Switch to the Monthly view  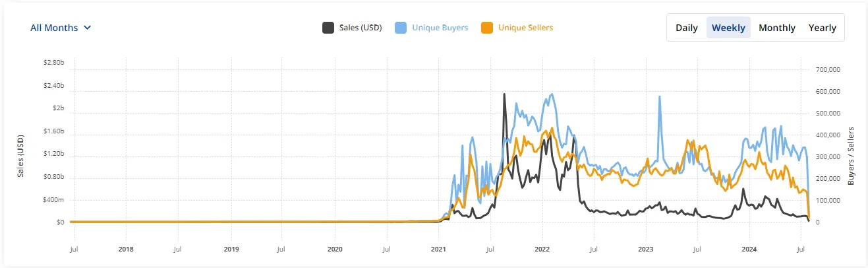[x=776, y=28]
